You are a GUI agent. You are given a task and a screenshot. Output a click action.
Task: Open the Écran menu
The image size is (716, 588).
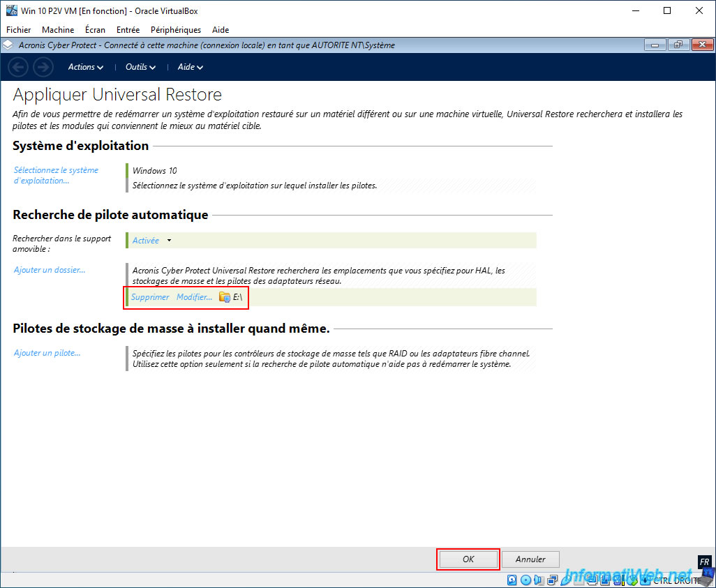pos(95,30)
